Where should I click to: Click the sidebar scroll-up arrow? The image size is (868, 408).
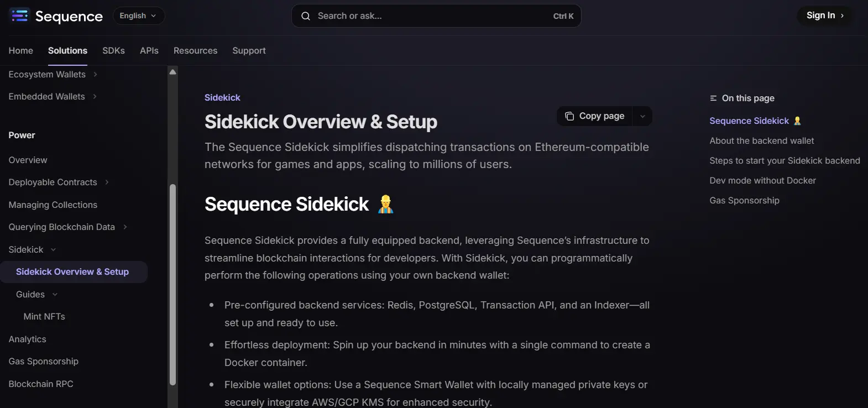172,72
